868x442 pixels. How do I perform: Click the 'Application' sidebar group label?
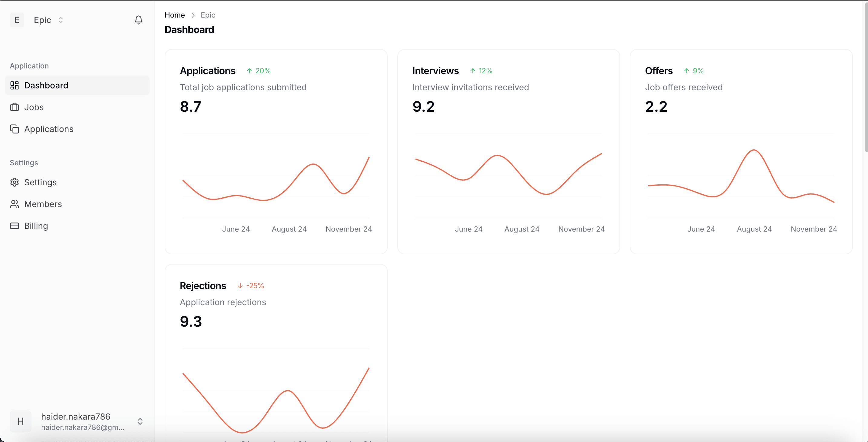click(x=29, y=66)
